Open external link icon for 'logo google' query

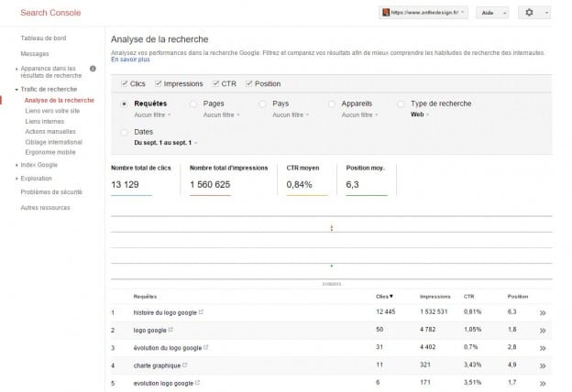pos(170,329)
